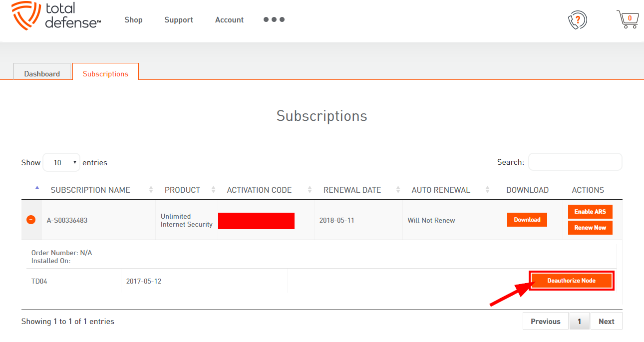Click the Actions column header

(588, 190)
